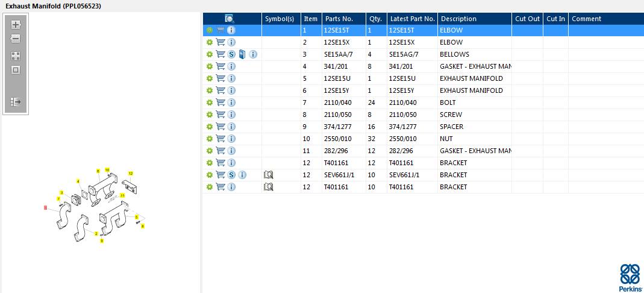Click callout 4 on the parts drawing

tap(78, 181)
